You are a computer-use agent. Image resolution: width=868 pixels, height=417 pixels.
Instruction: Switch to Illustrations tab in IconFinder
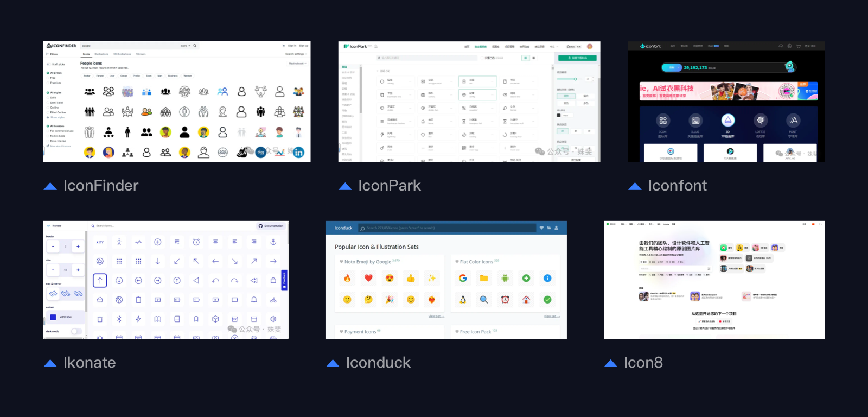tap(101, 54)
